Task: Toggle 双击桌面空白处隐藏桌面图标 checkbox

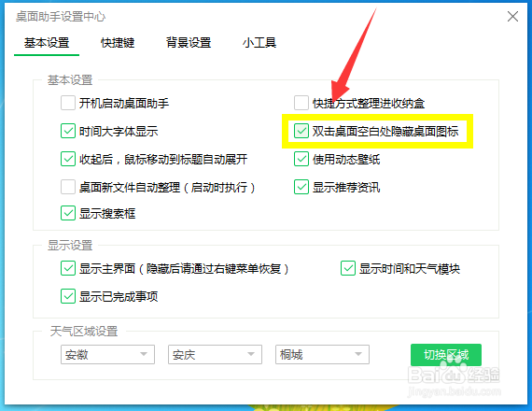Action: point(301,131)
